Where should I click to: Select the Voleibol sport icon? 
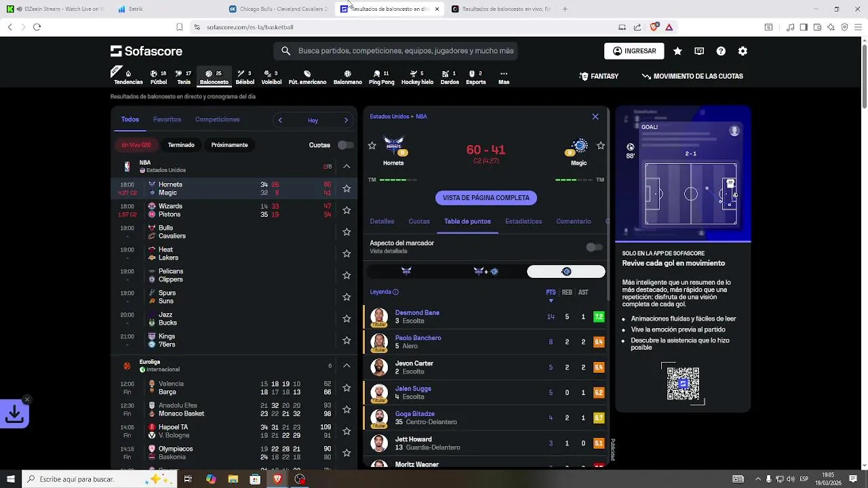point(271,77)
